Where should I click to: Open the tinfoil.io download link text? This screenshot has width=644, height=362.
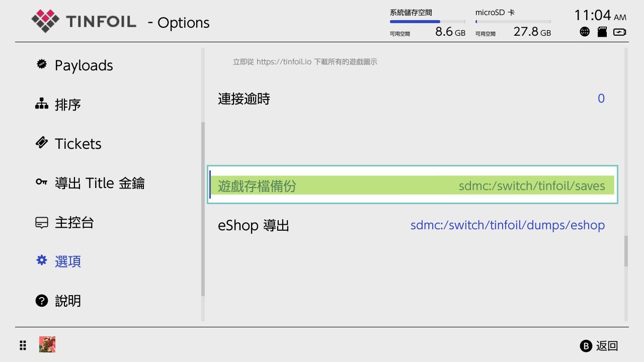(x=304, y=61)
